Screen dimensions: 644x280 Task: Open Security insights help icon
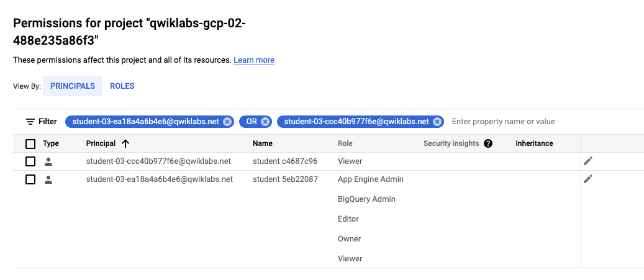[488, 143]
